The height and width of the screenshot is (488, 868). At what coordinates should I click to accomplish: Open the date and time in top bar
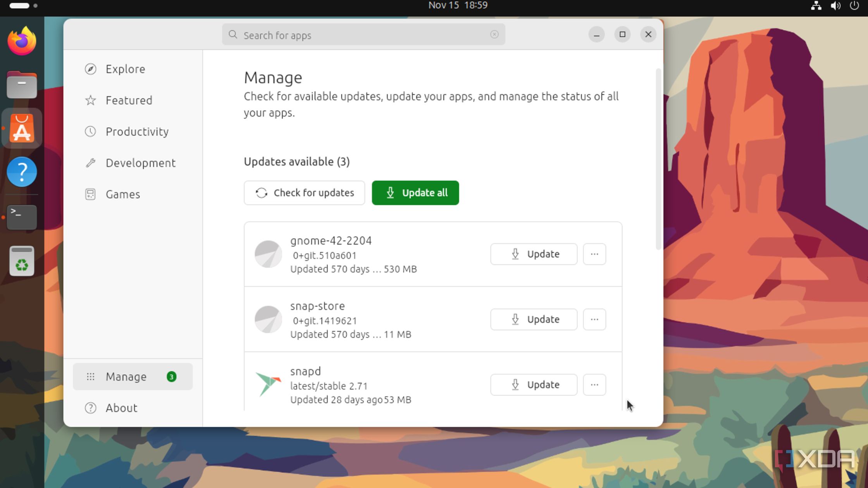(x=458, y=5)
